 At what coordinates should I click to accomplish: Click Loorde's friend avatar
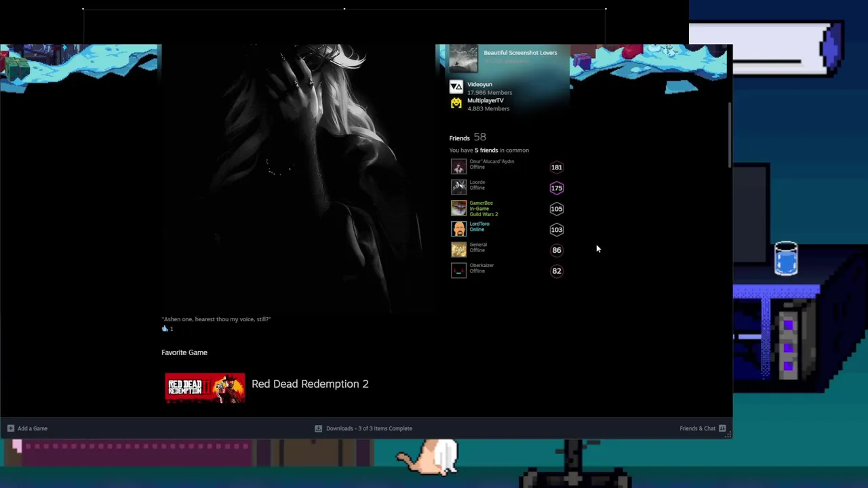(458, 188)
